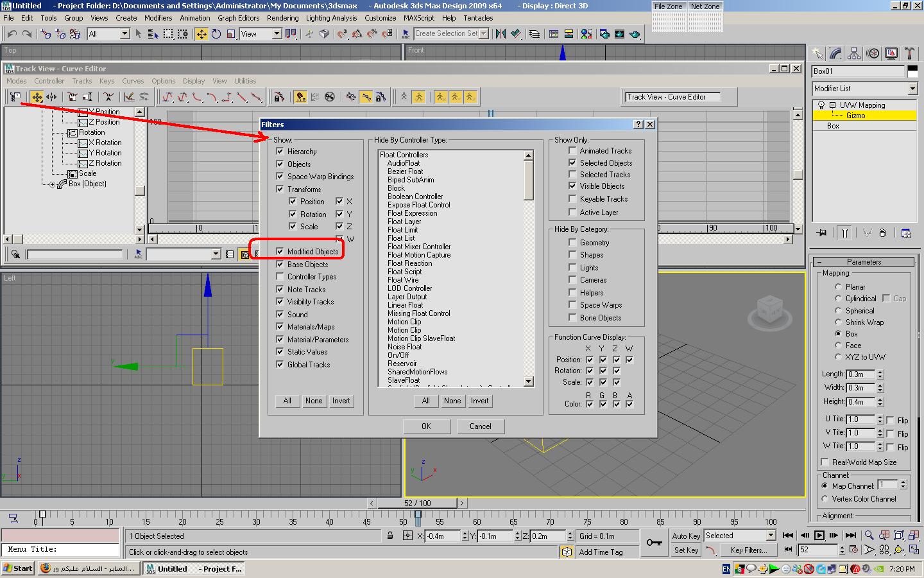Image resolution: width=924 pixels, height=578 pixels.
Task: Select the Planar mapping radio button
Action: 838,287
